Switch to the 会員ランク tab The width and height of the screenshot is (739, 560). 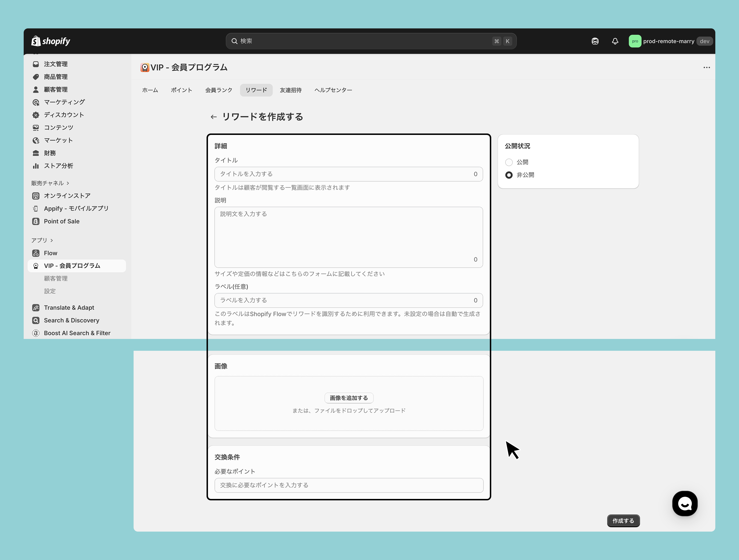tap(218, 90)
